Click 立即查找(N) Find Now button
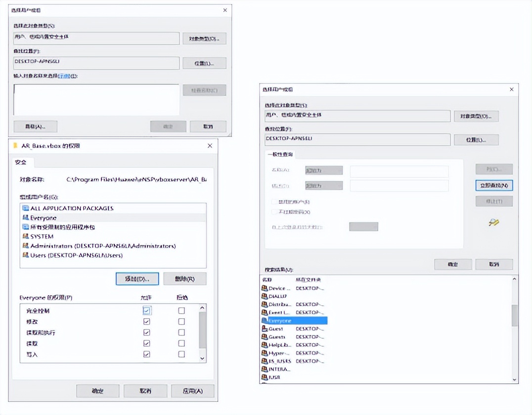 (493, 185)
